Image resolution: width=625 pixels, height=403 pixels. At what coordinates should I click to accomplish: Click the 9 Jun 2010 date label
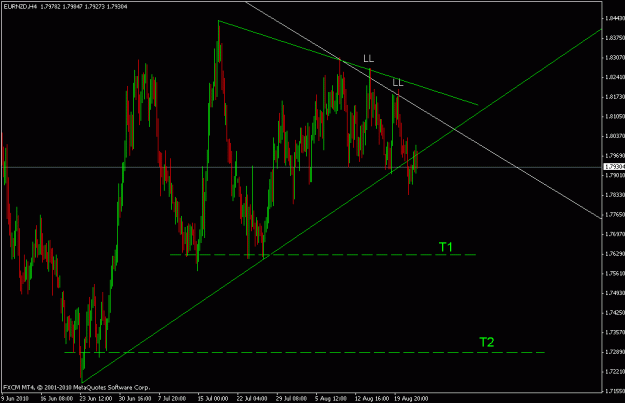(x=16, y=398)
